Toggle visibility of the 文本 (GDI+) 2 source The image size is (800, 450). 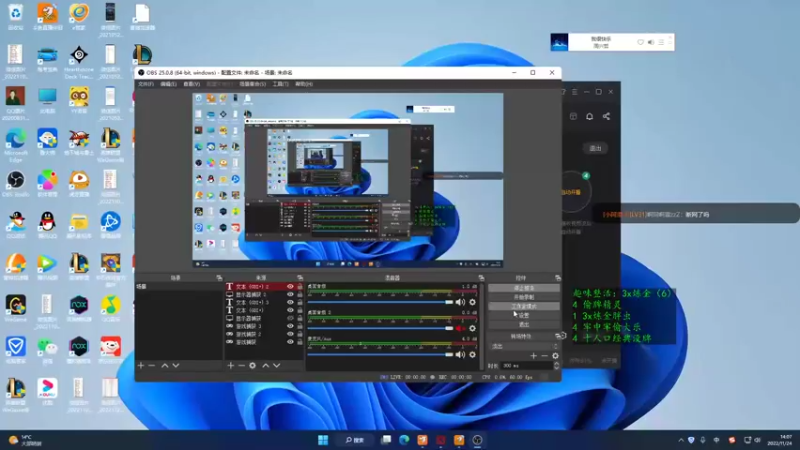pos(290,287)
